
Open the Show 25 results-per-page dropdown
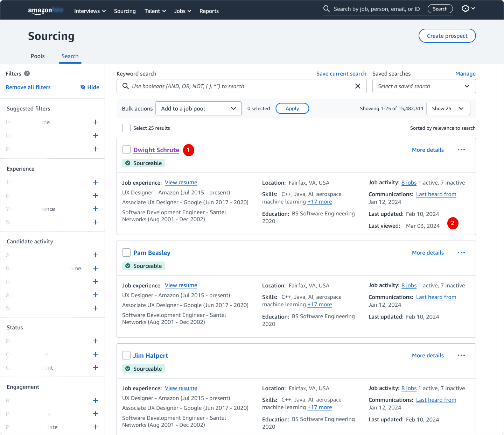448,108
